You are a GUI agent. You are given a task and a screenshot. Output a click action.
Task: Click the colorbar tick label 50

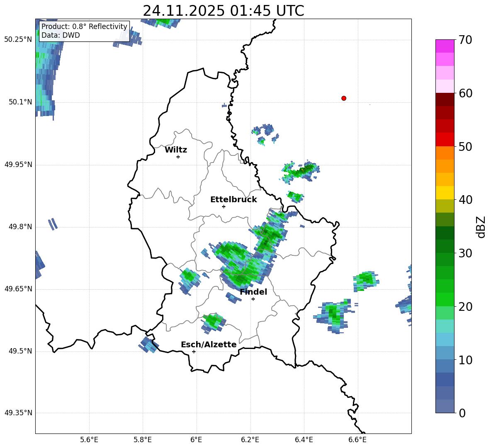(465, 146)
